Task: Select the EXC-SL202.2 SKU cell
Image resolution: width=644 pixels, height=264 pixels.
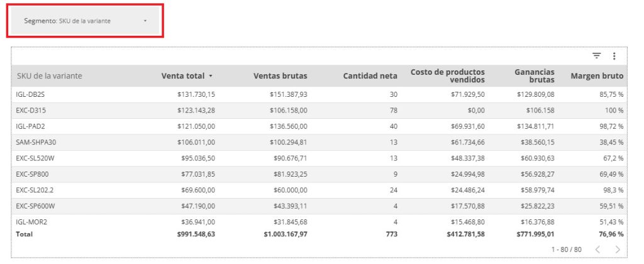Action: coord(35,190)
